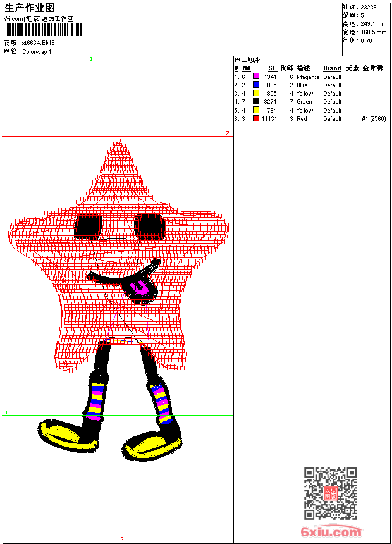392x544 pixels.
Task: Click the 停止顺序 label above the table
Action: point(248,60)
